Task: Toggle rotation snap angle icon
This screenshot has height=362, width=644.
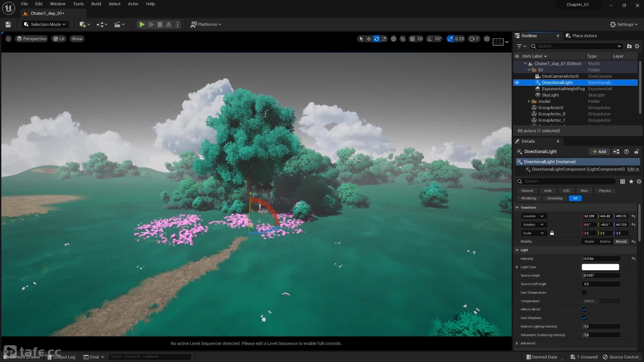Action: tap(430, 39)
